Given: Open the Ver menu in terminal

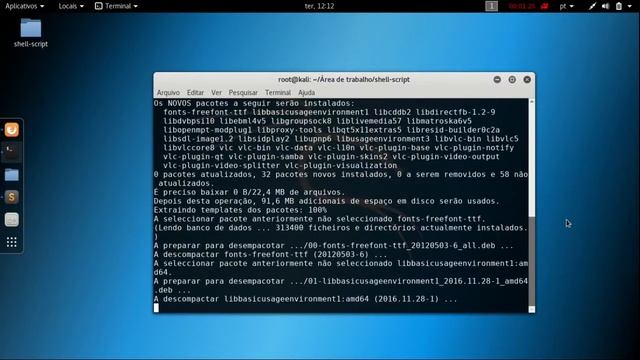Looking at the screenshot, I should pos(216,93).
